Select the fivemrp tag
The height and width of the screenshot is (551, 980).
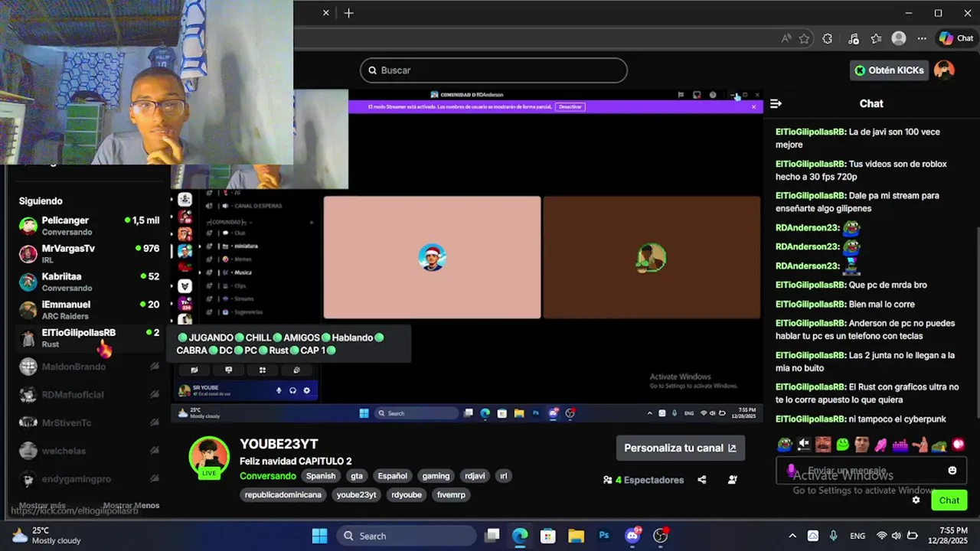click(451, 495)
